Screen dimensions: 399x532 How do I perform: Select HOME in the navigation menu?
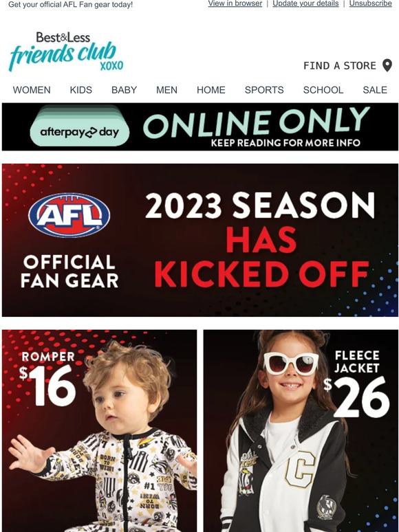point(211,90)
